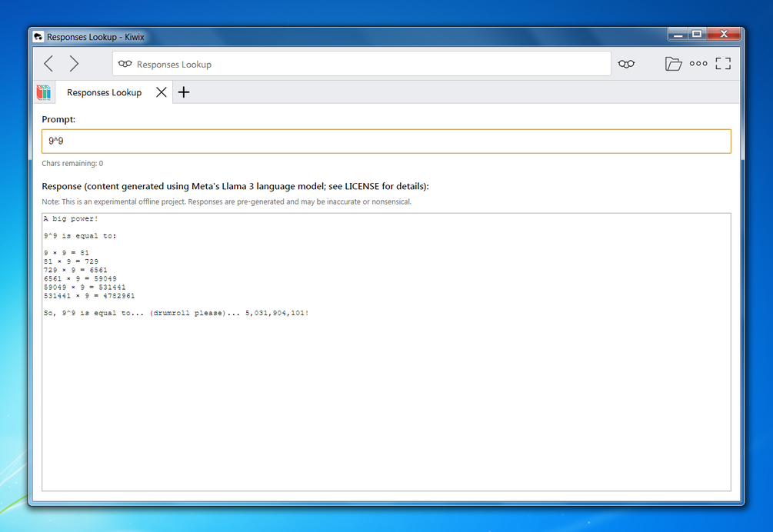The image size is (773, 532).
Task: Select the Responses Lookup tab
Action: [x=104, y=92]
